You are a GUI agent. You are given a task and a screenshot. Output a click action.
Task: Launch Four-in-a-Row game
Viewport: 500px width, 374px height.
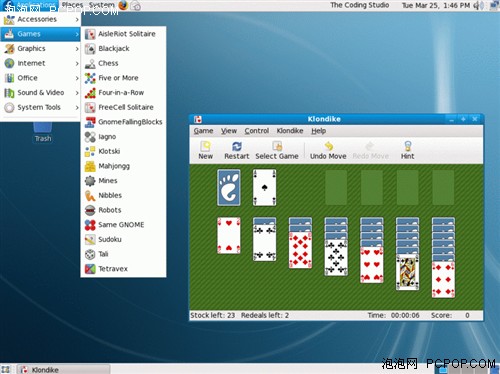123,93
